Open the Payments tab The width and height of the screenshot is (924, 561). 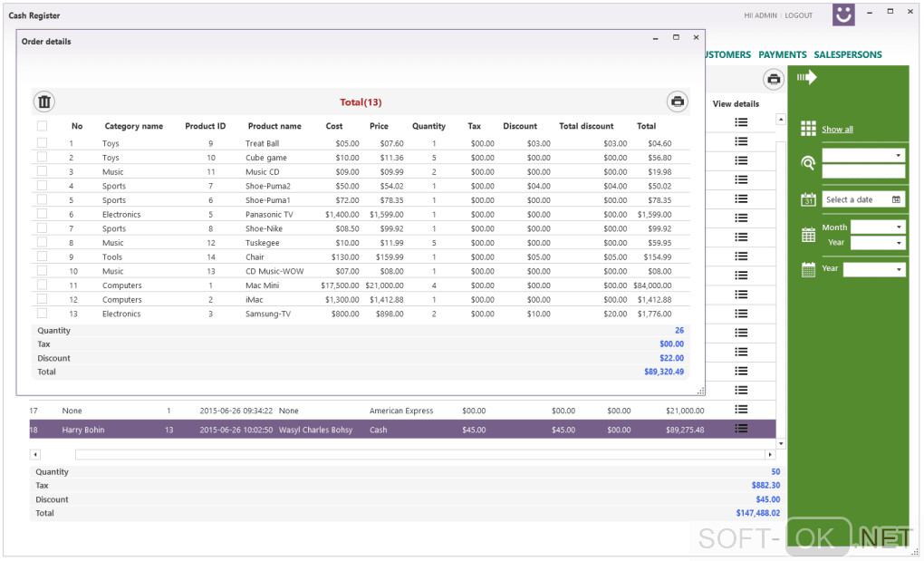(782, 54)
